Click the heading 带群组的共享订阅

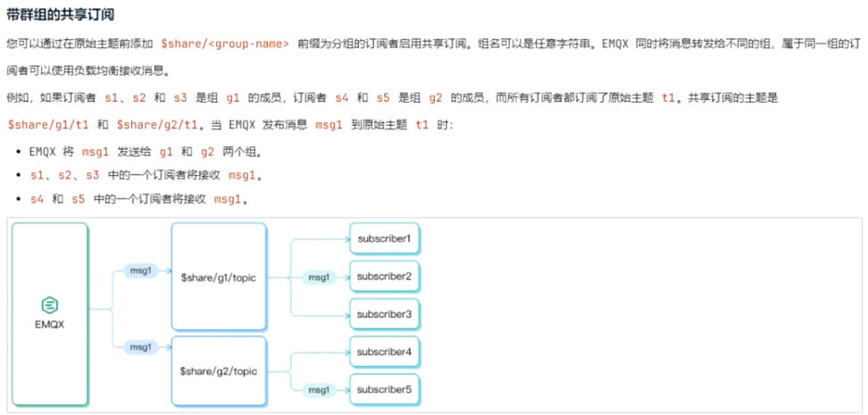pos(61,15)
